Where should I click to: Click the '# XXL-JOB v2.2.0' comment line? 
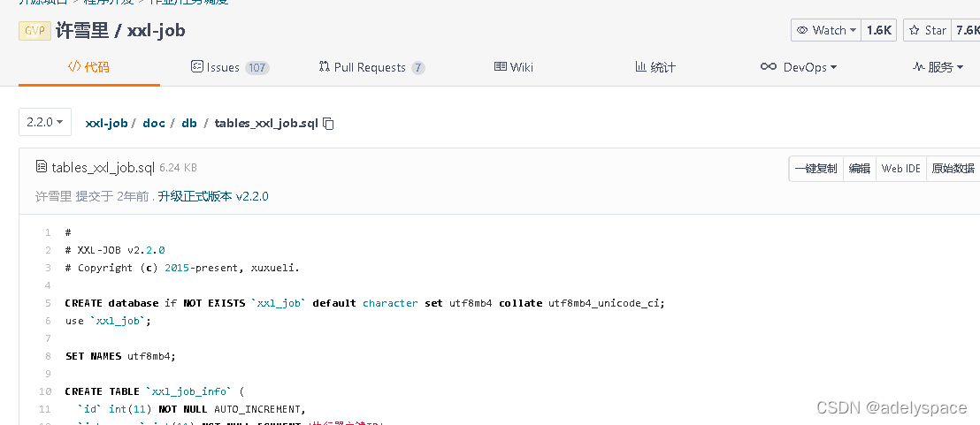click(115, 250)
